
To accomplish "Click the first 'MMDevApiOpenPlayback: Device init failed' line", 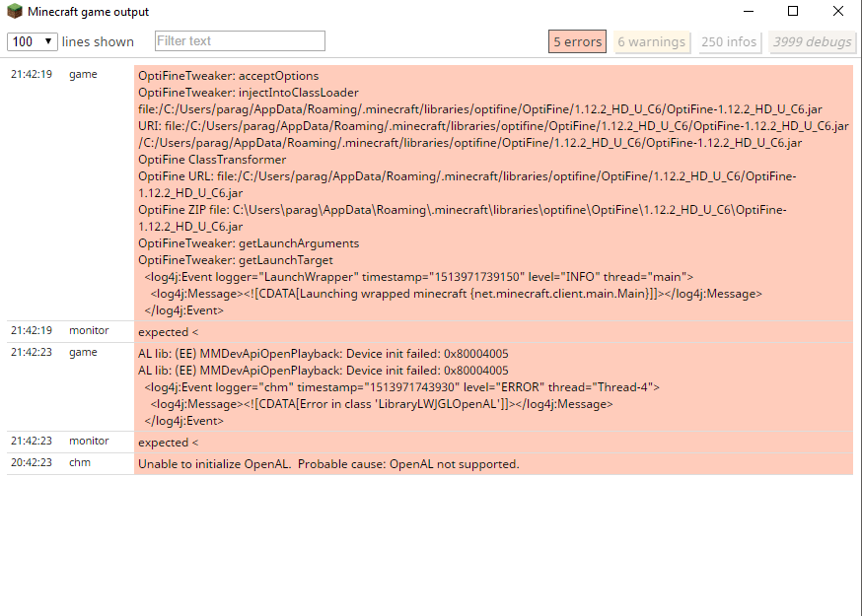I will coord(323,353).
